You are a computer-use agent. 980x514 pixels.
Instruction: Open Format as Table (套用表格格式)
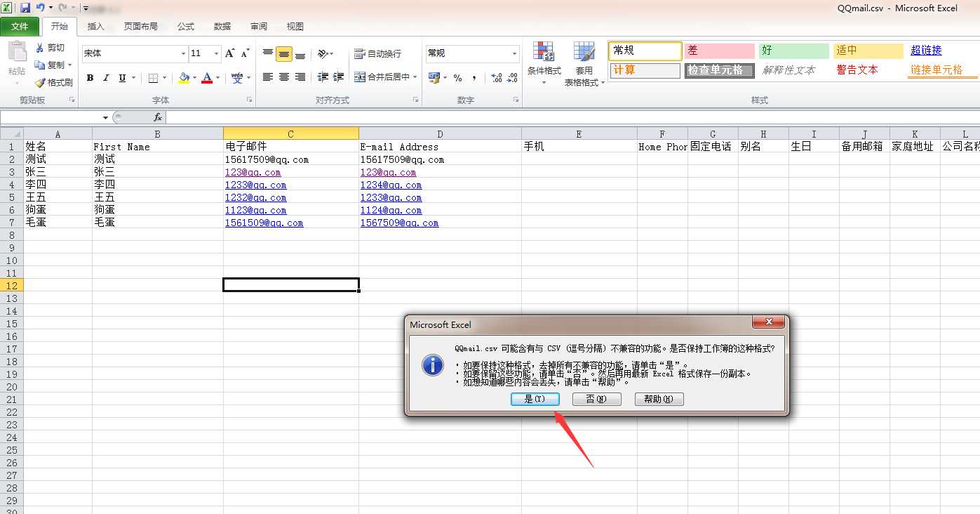point(584,63)
